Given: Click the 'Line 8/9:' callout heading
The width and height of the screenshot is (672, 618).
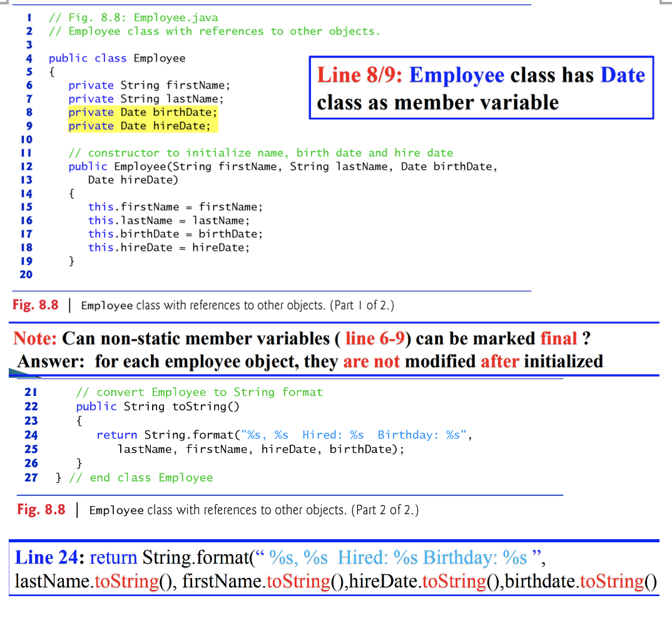Looking at the screenshot, I should pyautogui.click(x=360, y=75).
